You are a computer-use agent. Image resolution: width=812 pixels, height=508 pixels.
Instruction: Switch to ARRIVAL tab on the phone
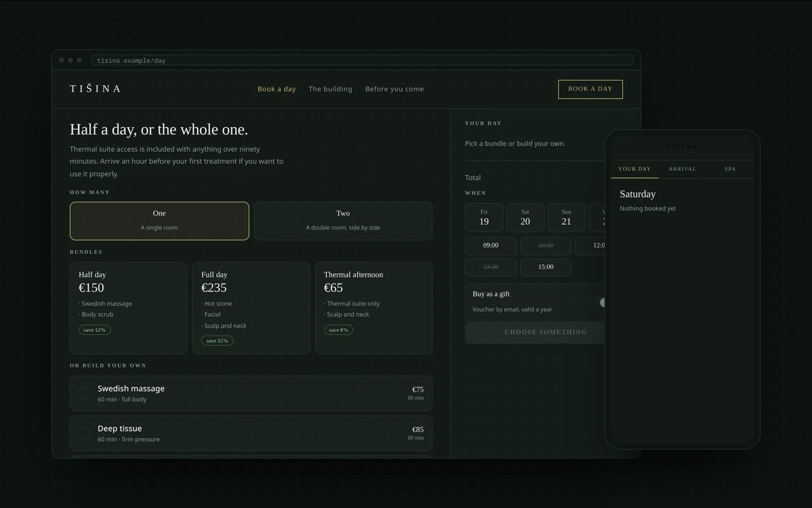click(x=682, y=169)
